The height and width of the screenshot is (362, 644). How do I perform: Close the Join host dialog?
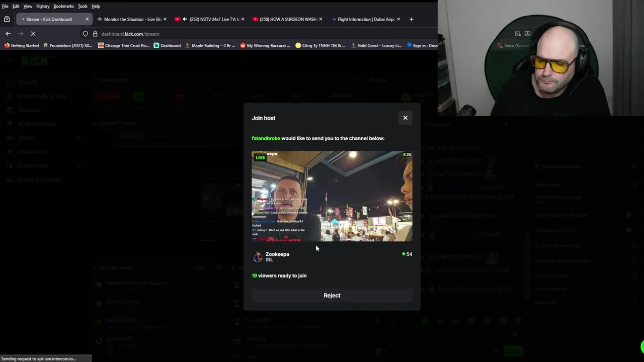[405, 118]
